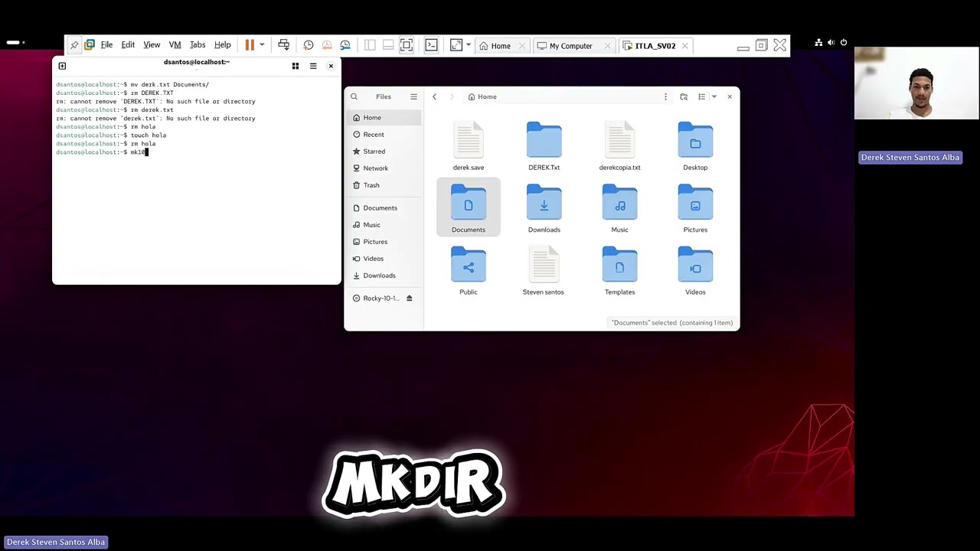Click the send Ctrl+Alt+Del toolbar icon

click(x=283, y=46)
